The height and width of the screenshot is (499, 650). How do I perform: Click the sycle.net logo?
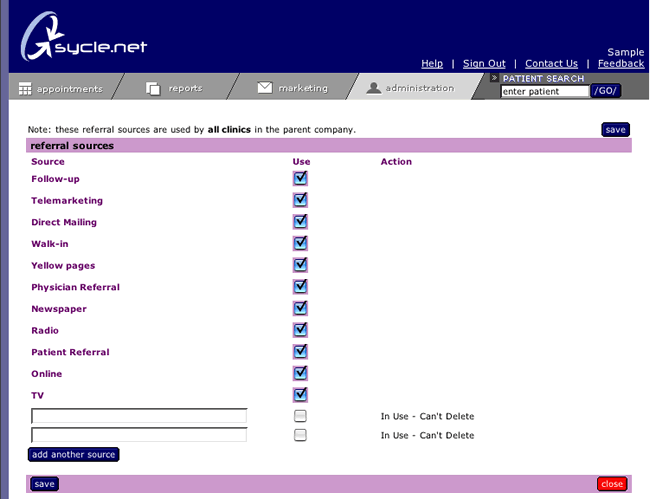click(83, 38)
